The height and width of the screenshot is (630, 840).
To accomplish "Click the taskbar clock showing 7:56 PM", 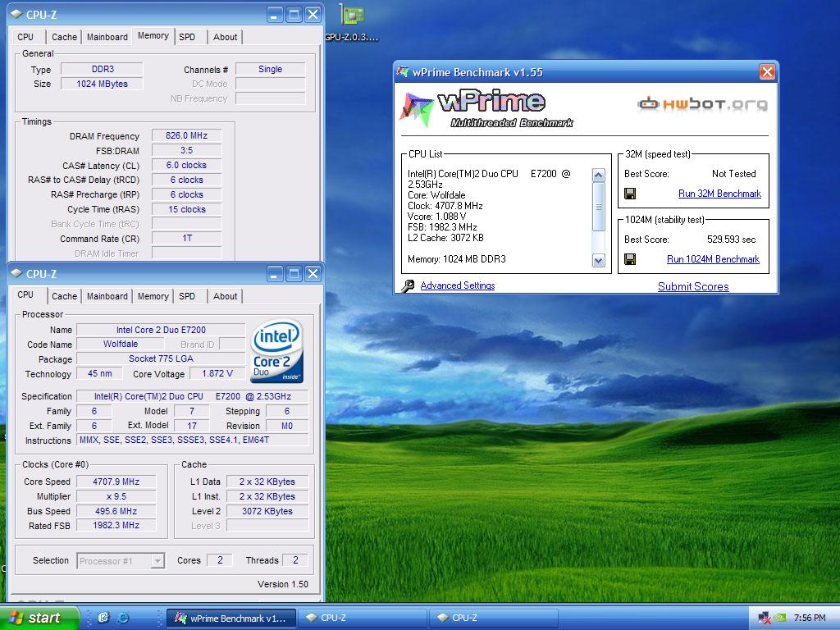I will (810, 619).
